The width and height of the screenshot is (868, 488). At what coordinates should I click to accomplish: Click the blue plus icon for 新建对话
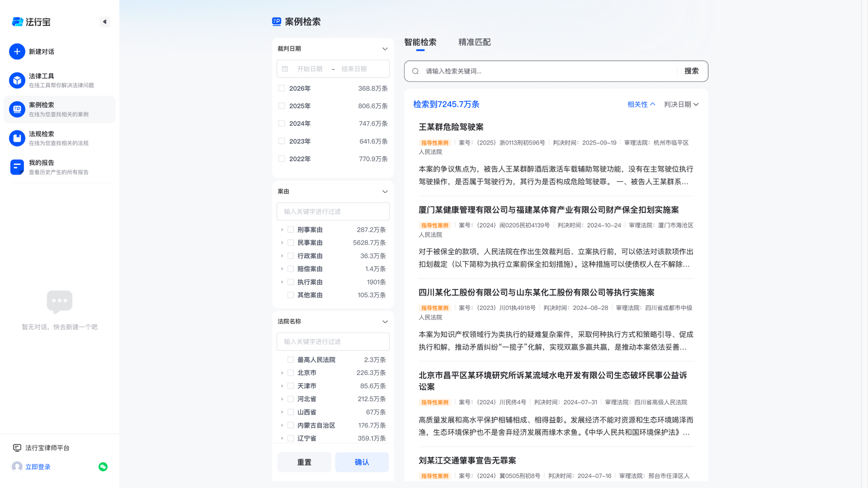tap(17, 52)
